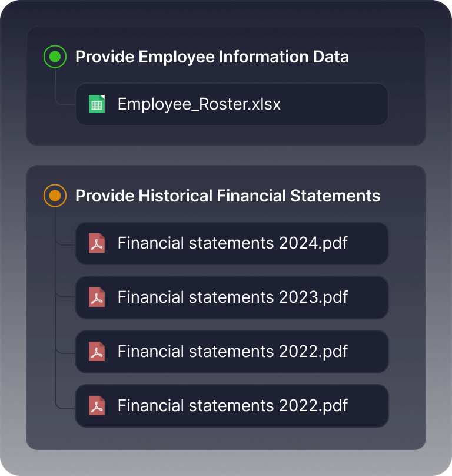
Task: Open Financial statements 2023.pdf
Action: click(x=232, y=297)
